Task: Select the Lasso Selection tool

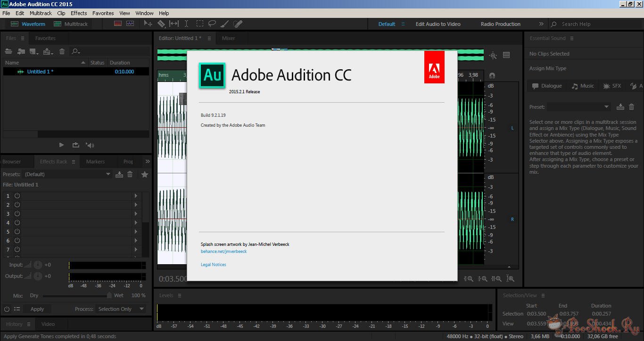Action: (212, 24)
